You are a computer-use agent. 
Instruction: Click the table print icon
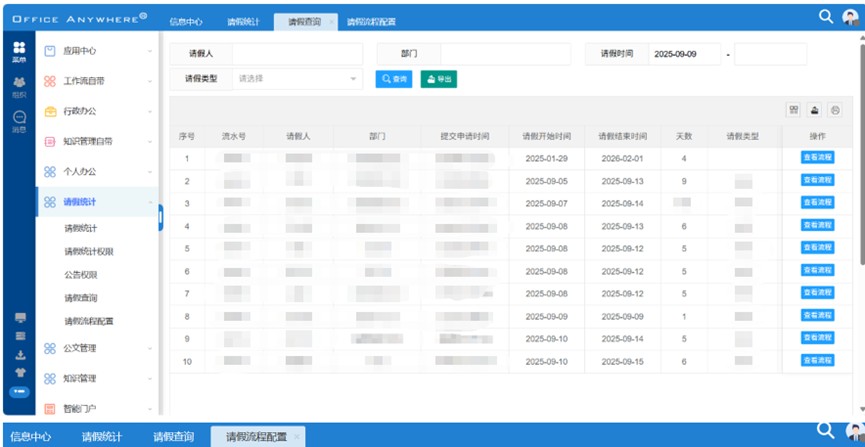[x=835, y=110]
